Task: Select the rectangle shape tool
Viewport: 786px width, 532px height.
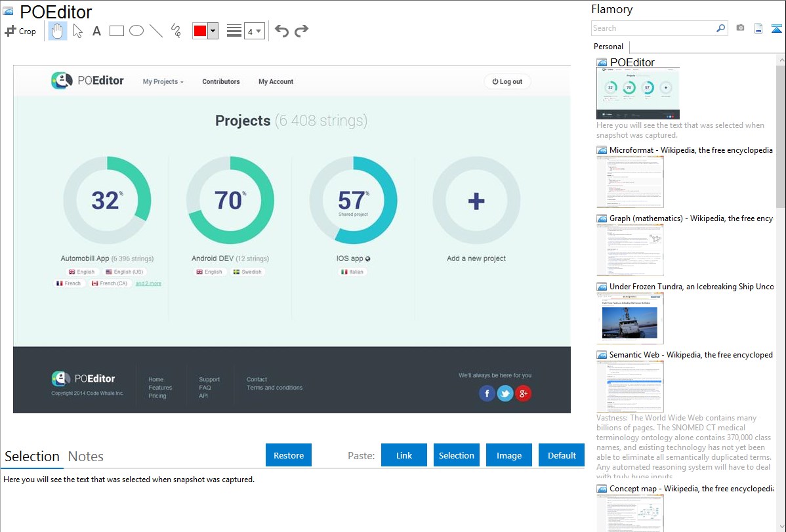Action: tap(116, 31)
